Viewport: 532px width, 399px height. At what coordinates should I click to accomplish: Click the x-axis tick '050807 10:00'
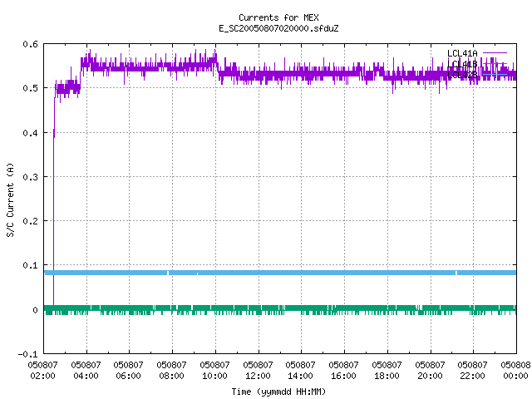[x=214, y=370]
